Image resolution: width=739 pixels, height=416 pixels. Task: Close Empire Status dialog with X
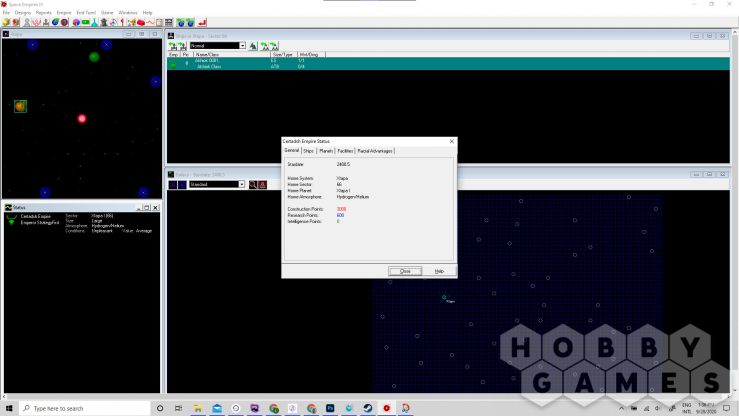(452, 141)
